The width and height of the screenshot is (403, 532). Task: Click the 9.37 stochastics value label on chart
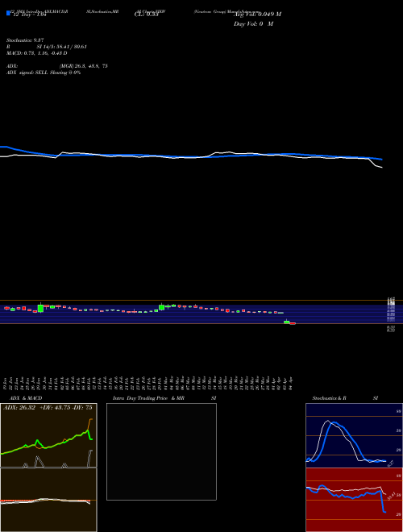390,463
